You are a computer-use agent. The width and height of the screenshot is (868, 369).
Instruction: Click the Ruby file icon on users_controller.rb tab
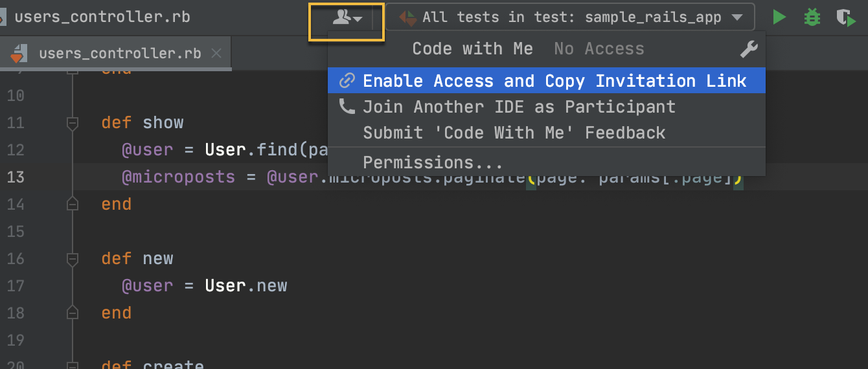[19, 54]
